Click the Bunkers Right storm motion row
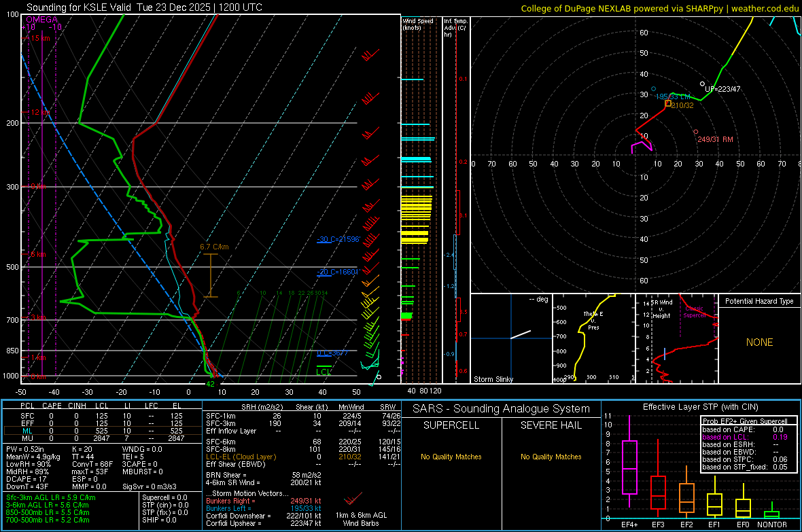Screen dimensions: 802x532 264,501
